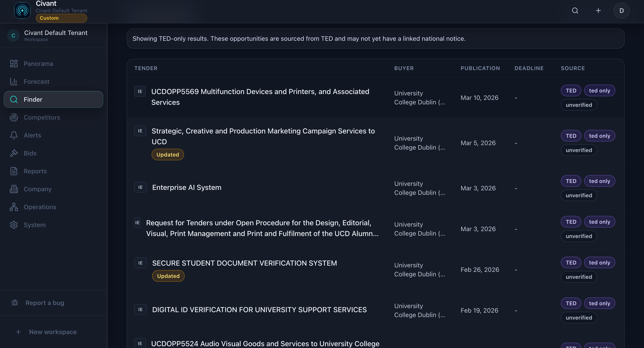Click the Updated badge on SECURE STUDENT DOCUMENT VERIFICATION SYSTEM
The width and height of the screenshot is (644, 348).
point(168,276)
